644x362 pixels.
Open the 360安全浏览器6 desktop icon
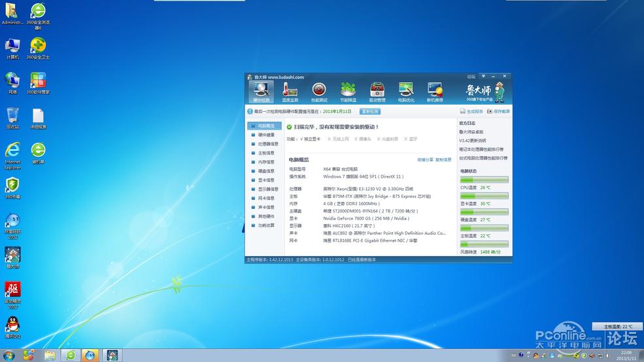[x=38, y=16]
